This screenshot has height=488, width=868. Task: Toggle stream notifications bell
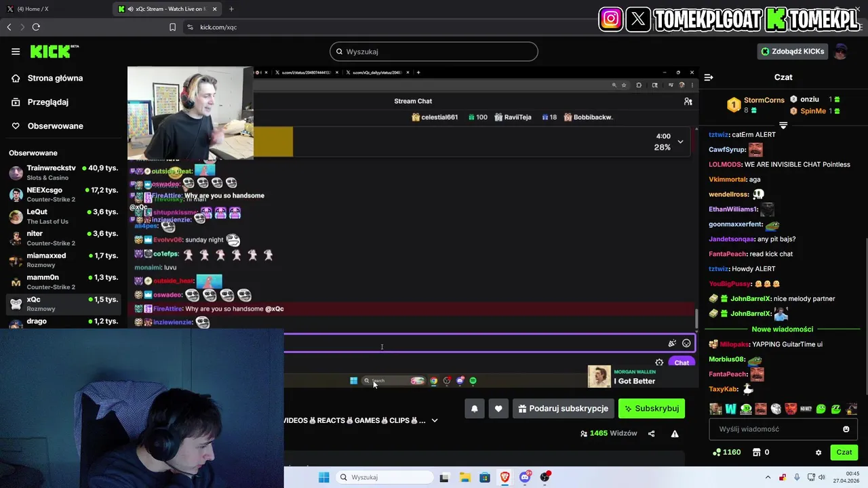[475, 409]
